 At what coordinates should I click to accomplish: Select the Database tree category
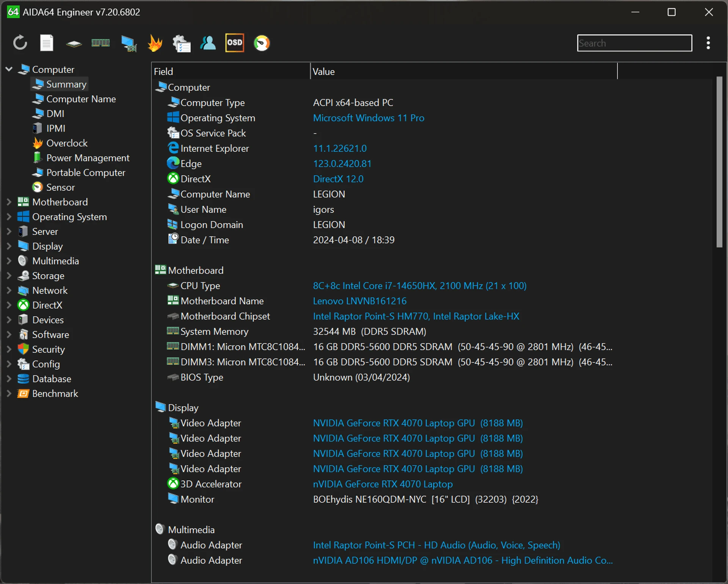[x=45, y=380]
